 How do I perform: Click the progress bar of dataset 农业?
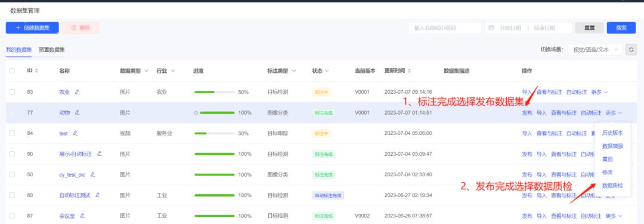tap(215, 92)
